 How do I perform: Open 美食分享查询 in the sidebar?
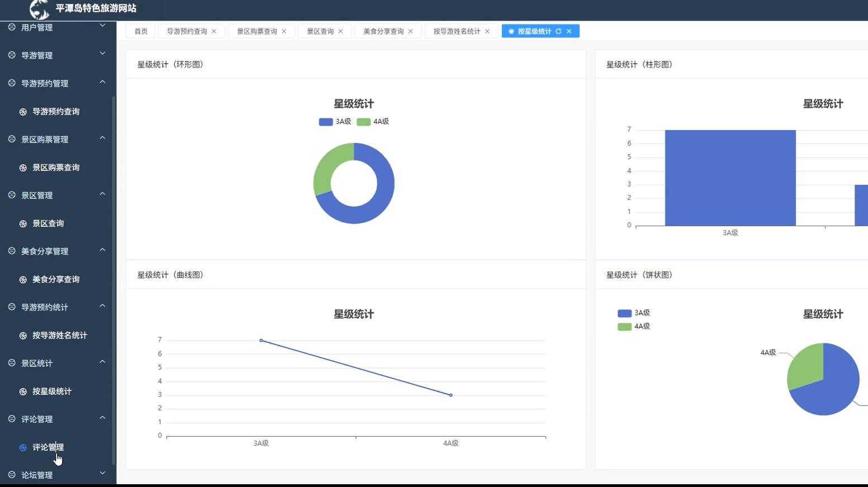[56, 279]
